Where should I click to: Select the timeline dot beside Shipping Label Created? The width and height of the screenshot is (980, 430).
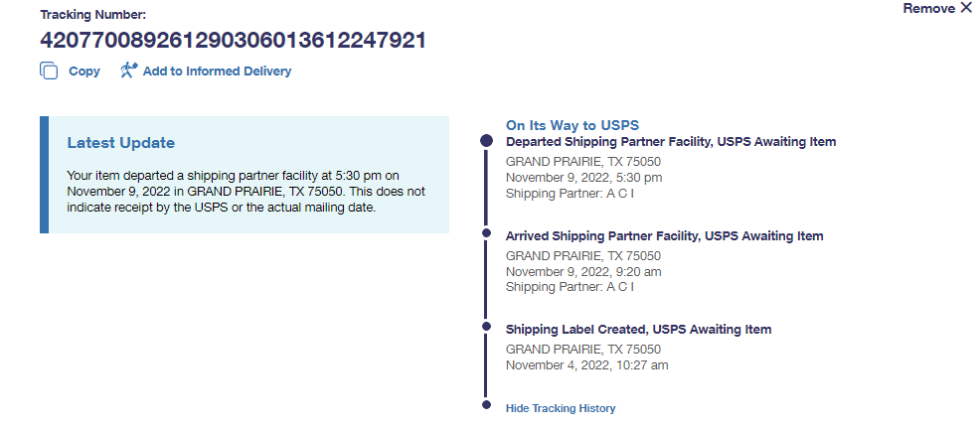tap(486, 326)
